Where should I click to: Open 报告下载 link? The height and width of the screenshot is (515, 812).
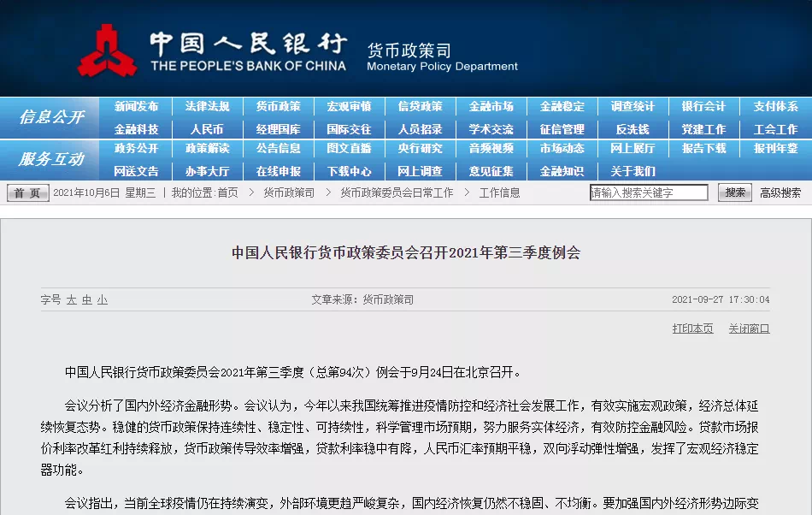(703, 148)
